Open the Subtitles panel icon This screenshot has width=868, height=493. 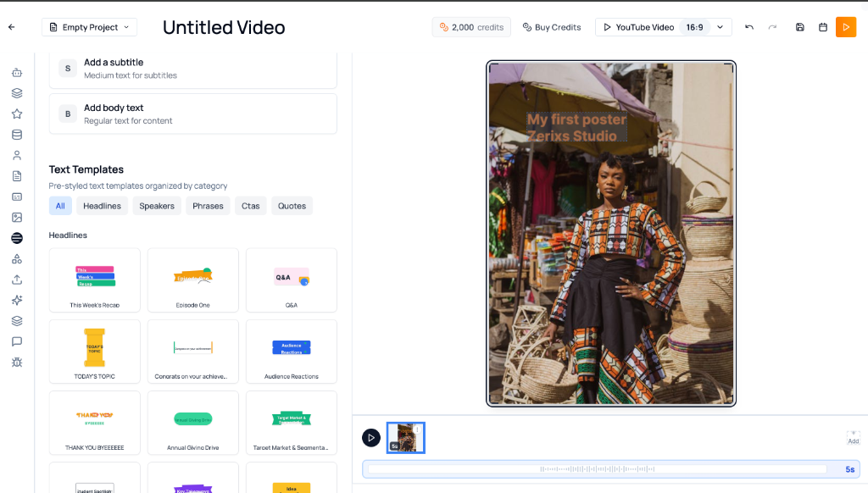(16, 196)
